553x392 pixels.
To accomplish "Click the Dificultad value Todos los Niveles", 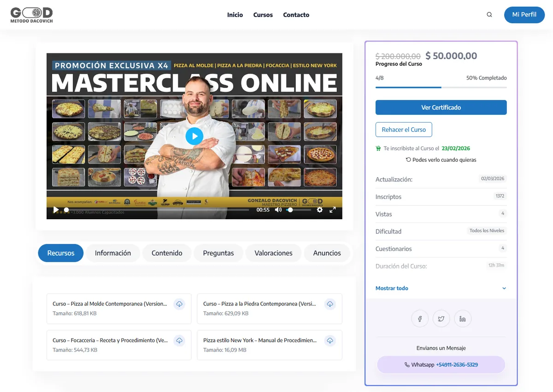I will click(487, 231).
